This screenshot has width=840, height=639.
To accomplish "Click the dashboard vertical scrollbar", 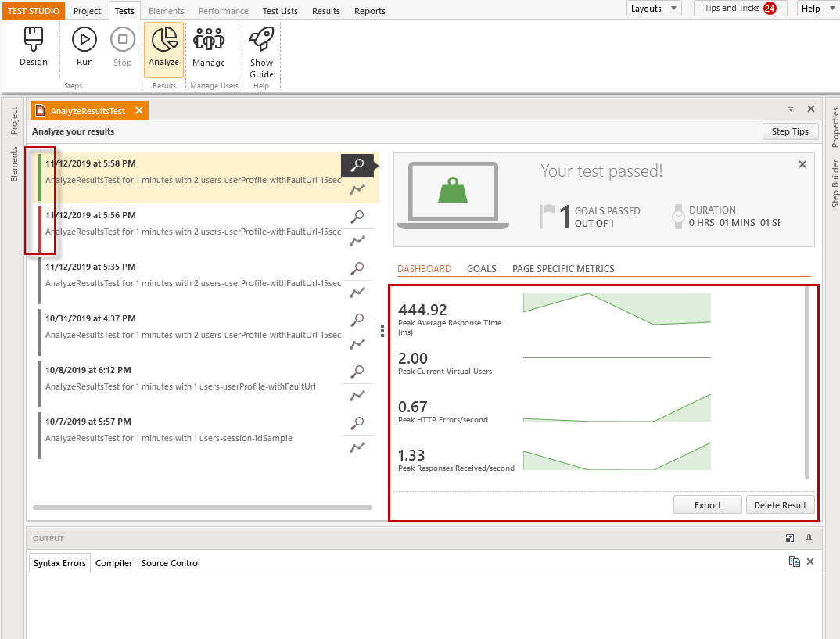I will point(807,383).
